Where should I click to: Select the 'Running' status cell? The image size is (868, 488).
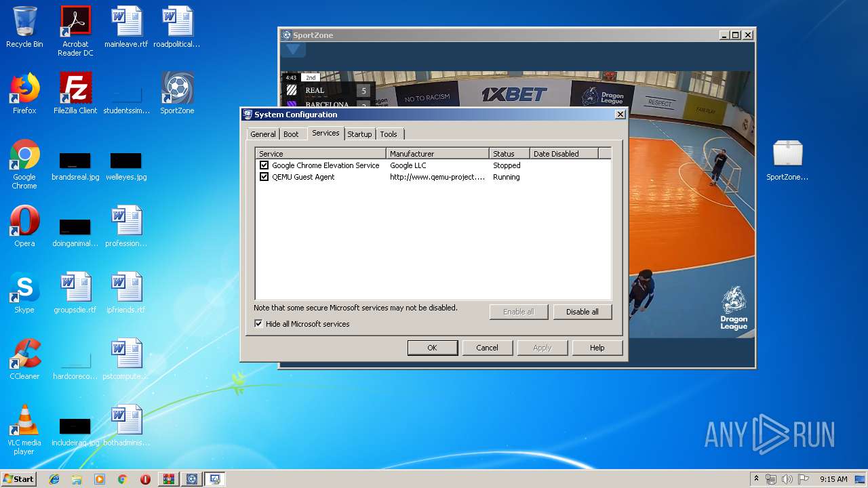click(507, 177)
